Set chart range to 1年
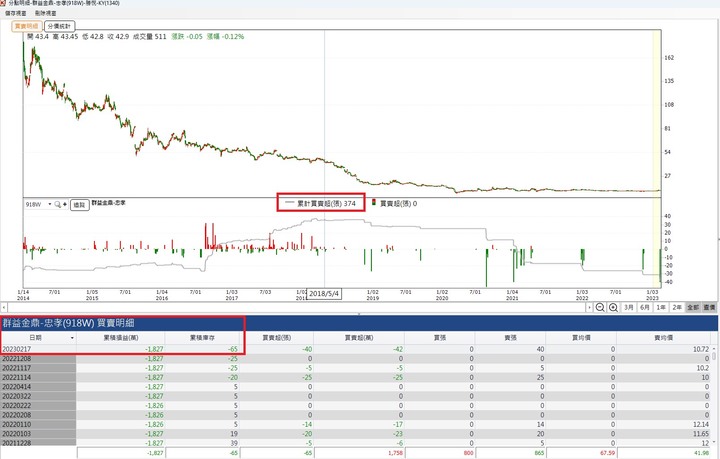Viewport: 720px width, 459px height. pos(661,308)
